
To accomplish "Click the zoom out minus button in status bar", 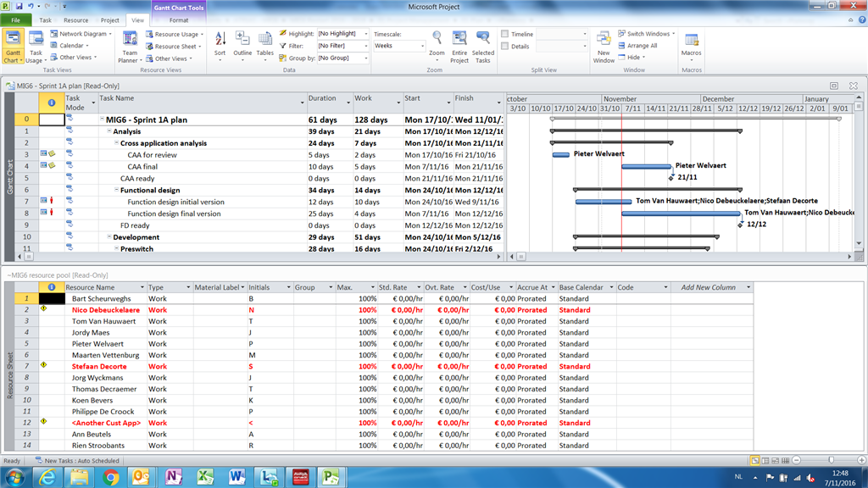I will [x=797, y=460].
